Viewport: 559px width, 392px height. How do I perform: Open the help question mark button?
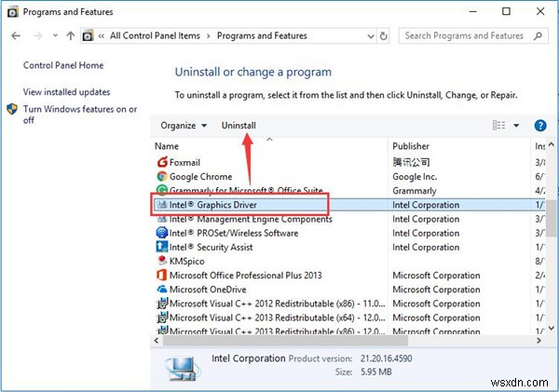click(x=540, y=126)
